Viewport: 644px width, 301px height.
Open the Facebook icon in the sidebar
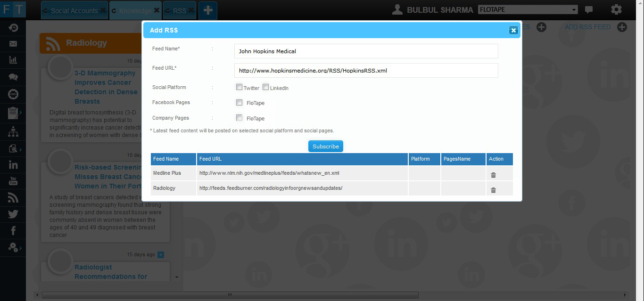tap(13, 231)
